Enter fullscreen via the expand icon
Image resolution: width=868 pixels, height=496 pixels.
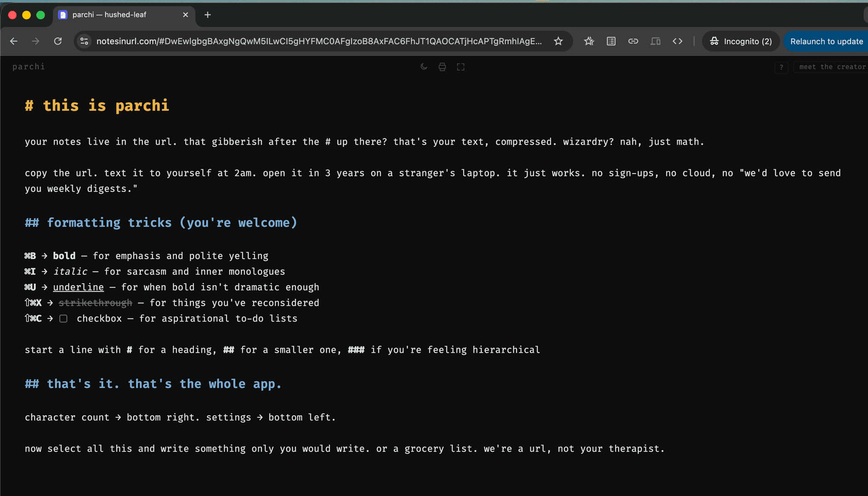point(461,67)
